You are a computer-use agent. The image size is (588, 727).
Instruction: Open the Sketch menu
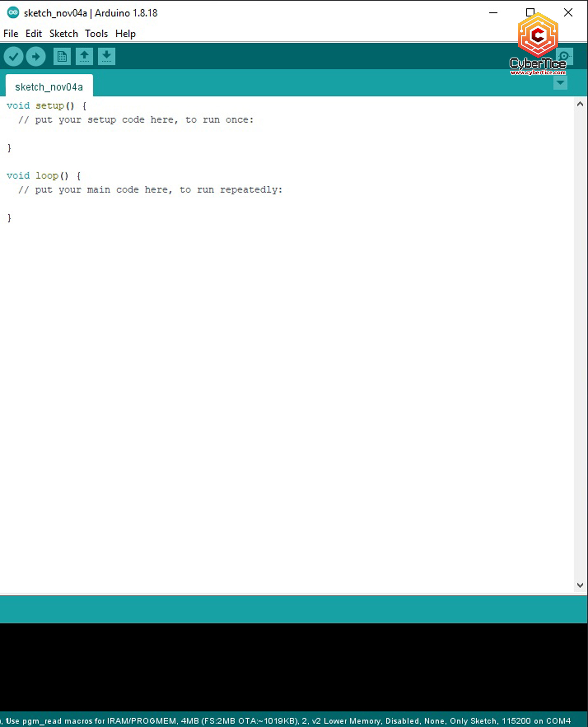tap(64, 34)
